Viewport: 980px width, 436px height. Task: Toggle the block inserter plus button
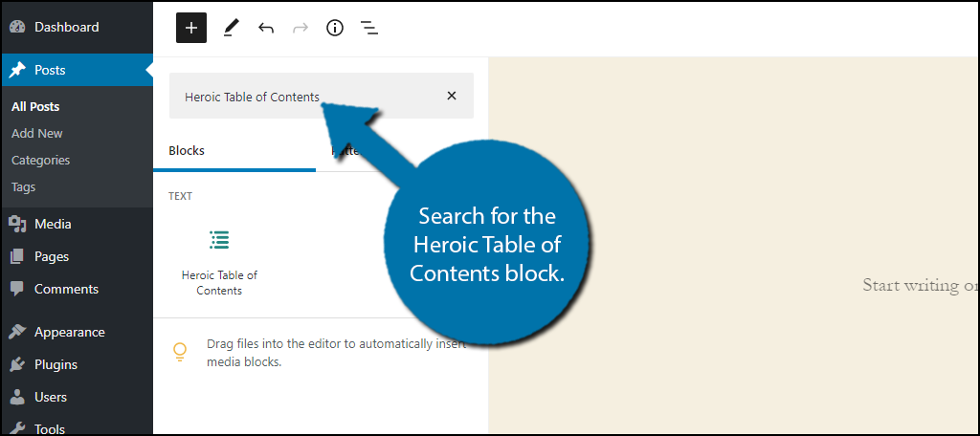191,28
